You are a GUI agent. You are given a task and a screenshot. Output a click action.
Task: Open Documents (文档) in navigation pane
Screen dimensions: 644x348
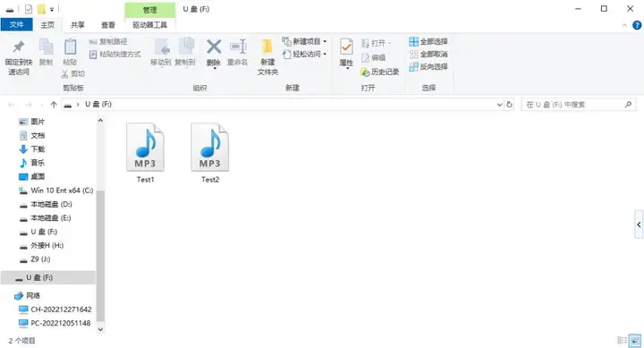[x=32, y=135]
